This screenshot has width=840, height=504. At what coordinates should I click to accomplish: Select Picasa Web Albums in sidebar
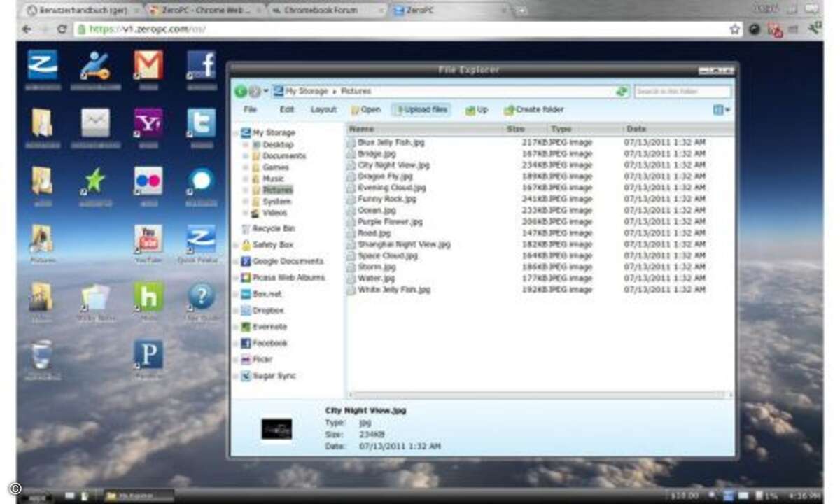[x=283, y=278]
